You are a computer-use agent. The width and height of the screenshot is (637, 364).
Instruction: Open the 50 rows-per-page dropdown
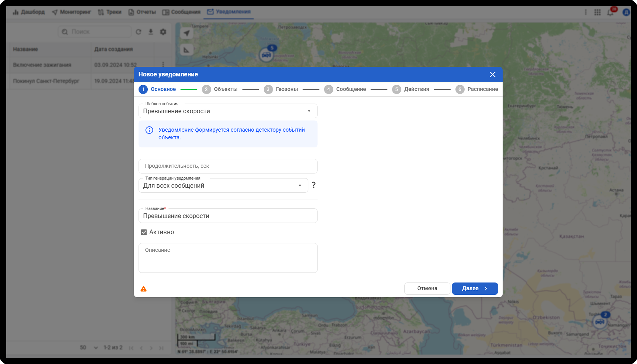point(89,348)
